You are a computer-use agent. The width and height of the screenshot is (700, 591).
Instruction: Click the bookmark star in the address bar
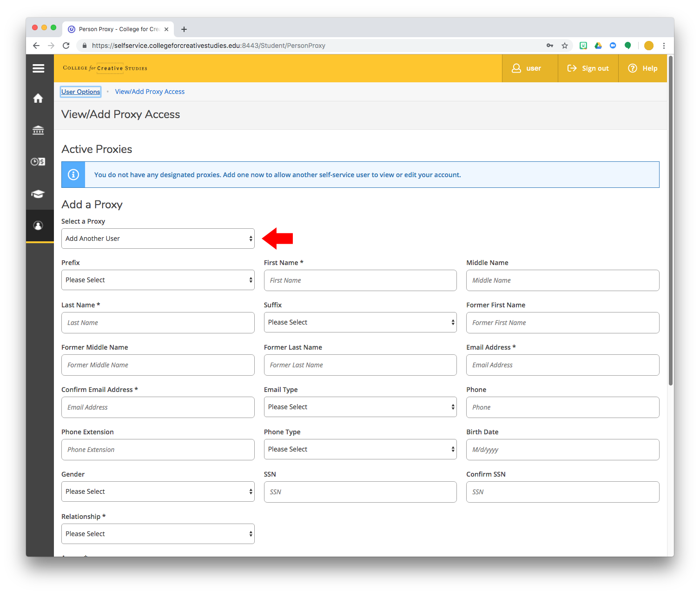tap(565, 46)
